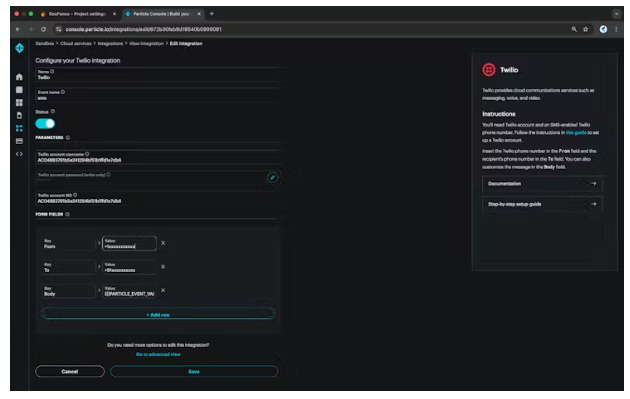Close the Particle Console tab
This screenshot has height=399, width=630.
coord(199,14)
